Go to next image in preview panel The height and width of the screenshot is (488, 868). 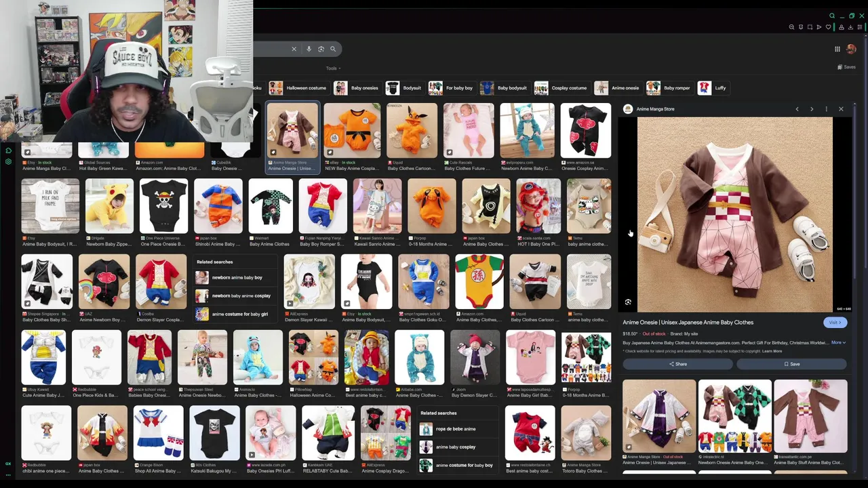tap(812, 109)
